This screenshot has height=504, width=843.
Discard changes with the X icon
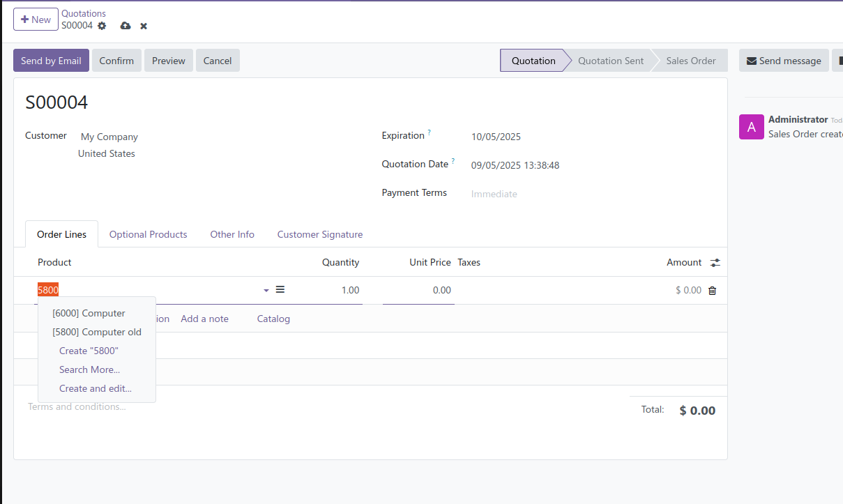point(144,26)
